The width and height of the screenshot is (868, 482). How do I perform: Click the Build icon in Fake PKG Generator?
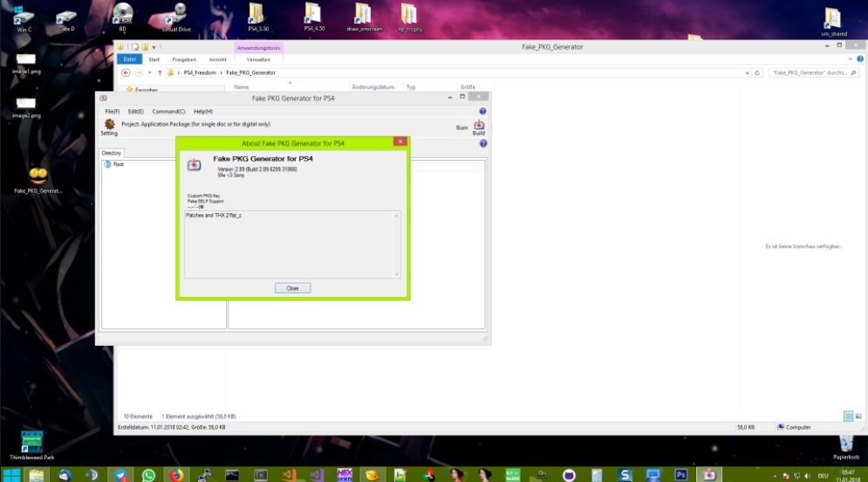coord(479,128)
